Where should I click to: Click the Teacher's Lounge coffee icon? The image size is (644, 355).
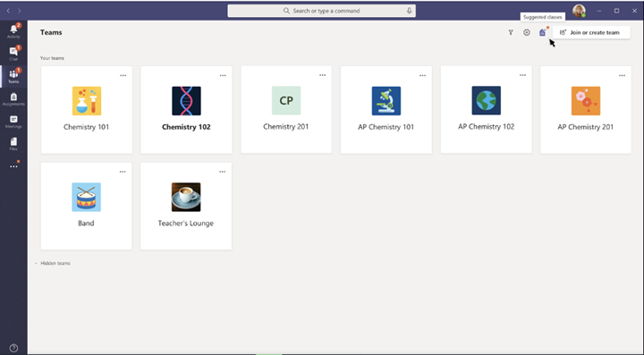[x=186, y=197]
